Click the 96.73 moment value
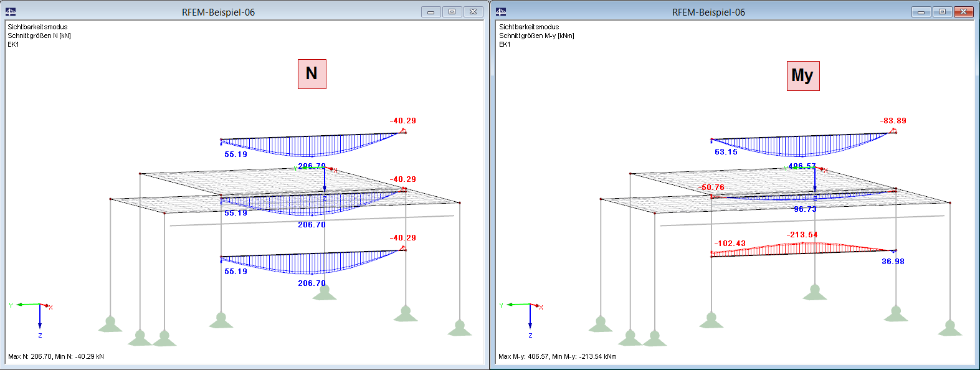This screenshot has height=370, width=980. [x=805, y=209]
